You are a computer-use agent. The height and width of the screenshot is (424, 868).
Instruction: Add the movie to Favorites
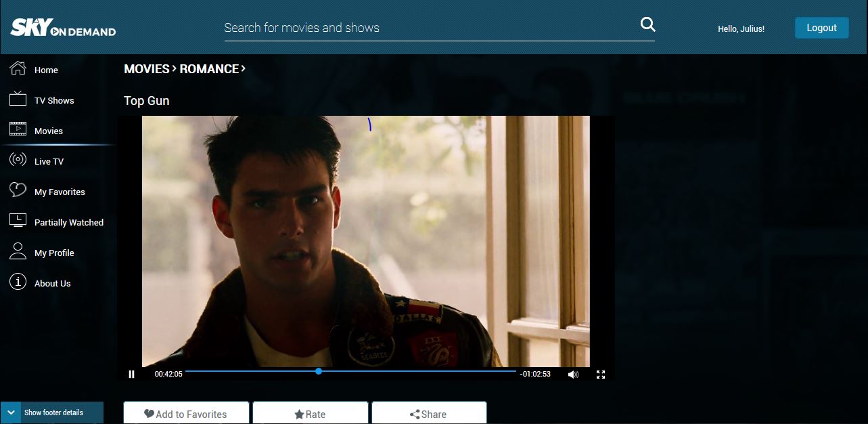186,414
